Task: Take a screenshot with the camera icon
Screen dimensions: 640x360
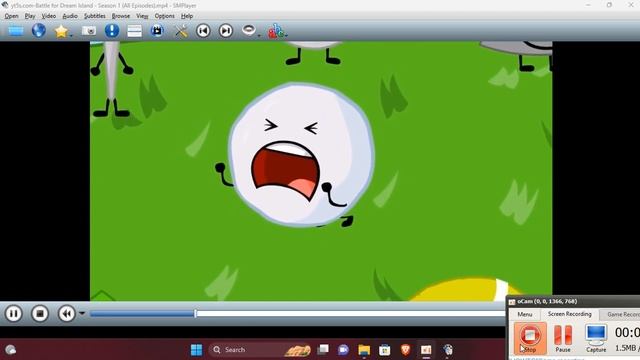Action: click(89, 31)
